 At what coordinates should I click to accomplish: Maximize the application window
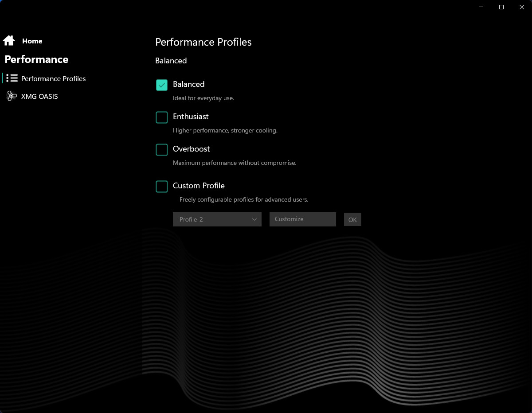(x=501, y=7)
